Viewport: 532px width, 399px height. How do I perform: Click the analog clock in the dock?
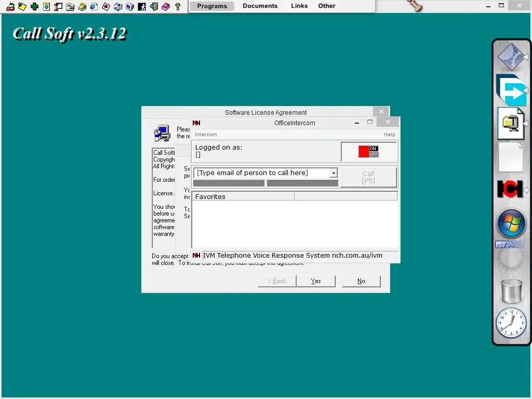tap(511, 323)
